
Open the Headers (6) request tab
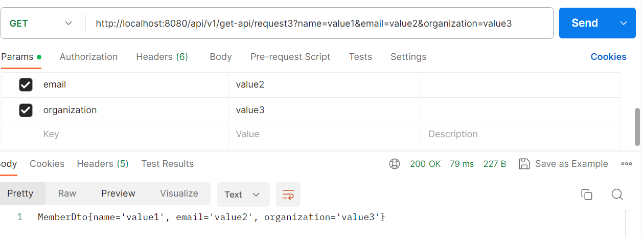click(162, 57)
